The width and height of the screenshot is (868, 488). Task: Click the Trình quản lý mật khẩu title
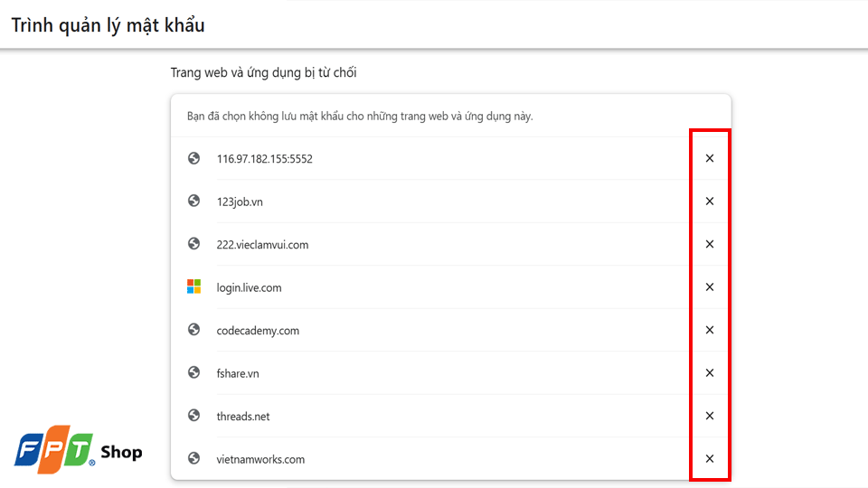pyautogui.click(x=108, y=25)
